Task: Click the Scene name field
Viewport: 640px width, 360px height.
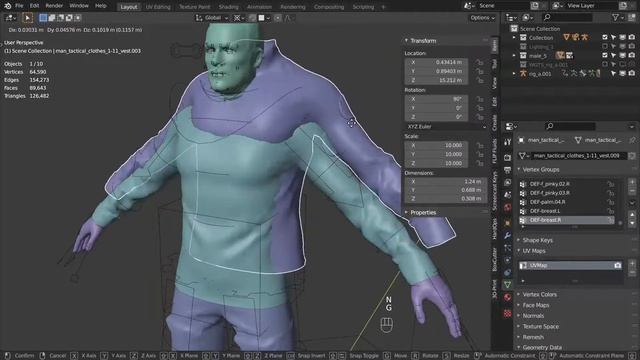Action: pyautogui.click(x=503, y=6)
